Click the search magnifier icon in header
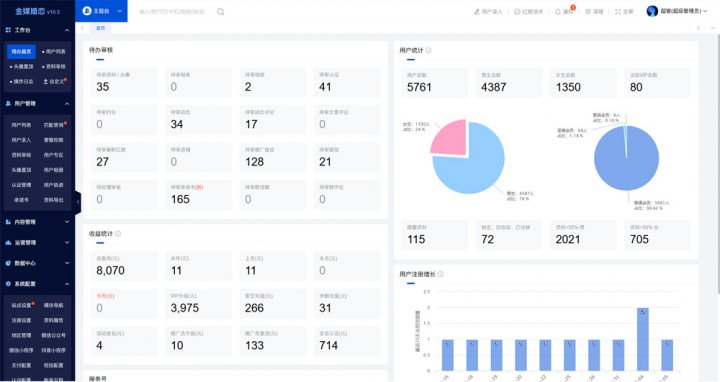 tap(220, 11)
